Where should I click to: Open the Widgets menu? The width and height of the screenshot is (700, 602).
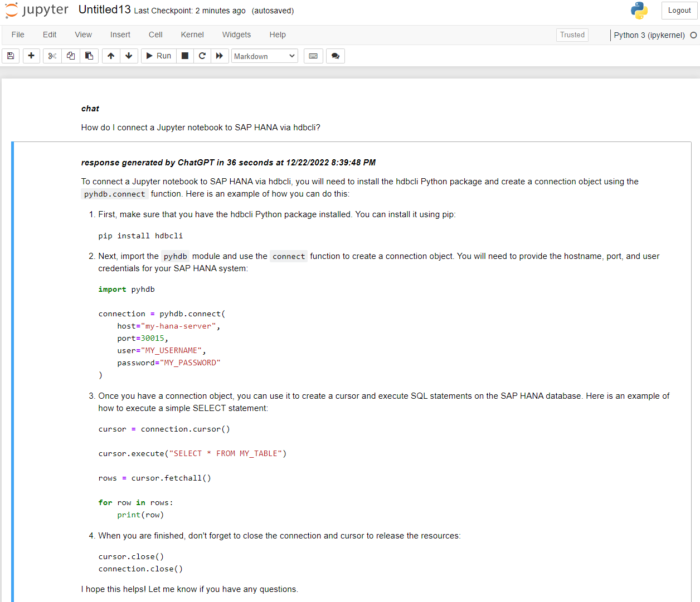(236, 35)
